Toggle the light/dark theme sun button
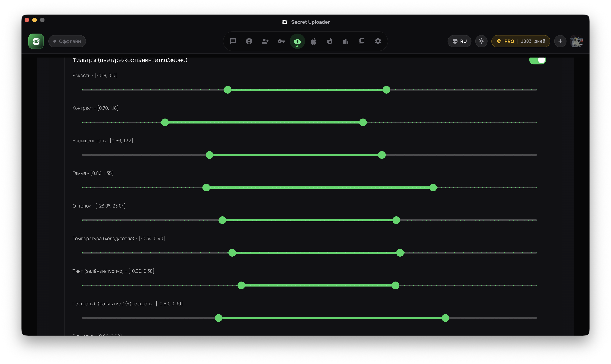 click(x=481, y=41)
